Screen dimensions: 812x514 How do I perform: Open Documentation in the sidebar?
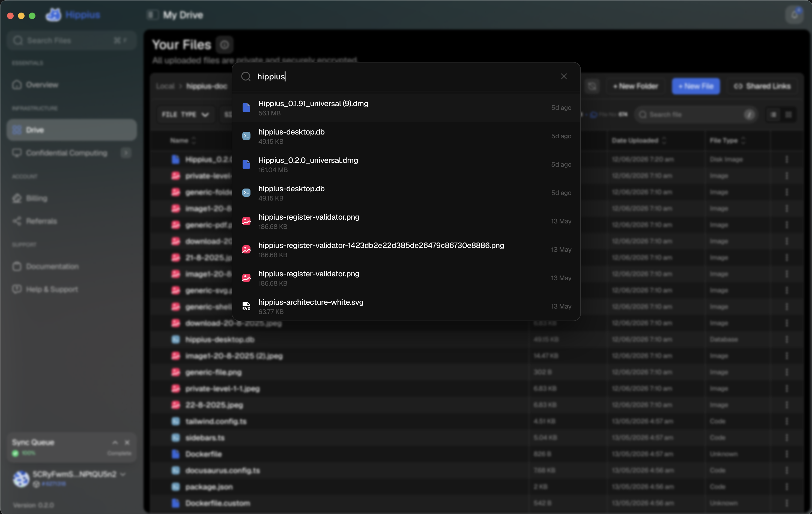[x=71, y=267]
